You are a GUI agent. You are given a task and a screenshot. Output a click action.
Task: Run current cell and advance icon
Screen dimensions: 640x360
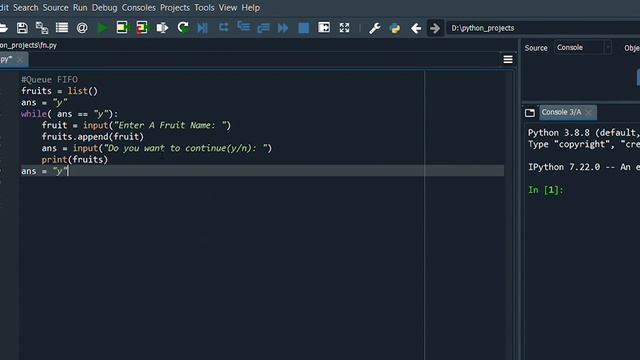[x=142, y=27]
